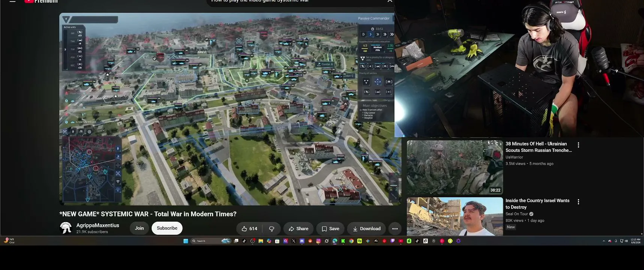Screen dimensions: 644x270
Task: Open options menu for Israel video suggestion
Action: click(x=578, y=202)
